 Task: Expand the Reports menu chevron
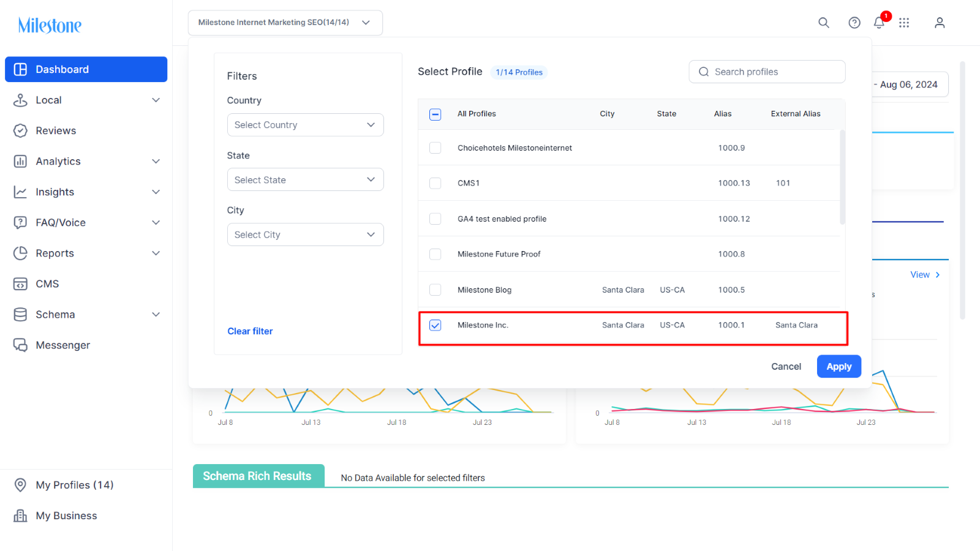tap(156, 253)
